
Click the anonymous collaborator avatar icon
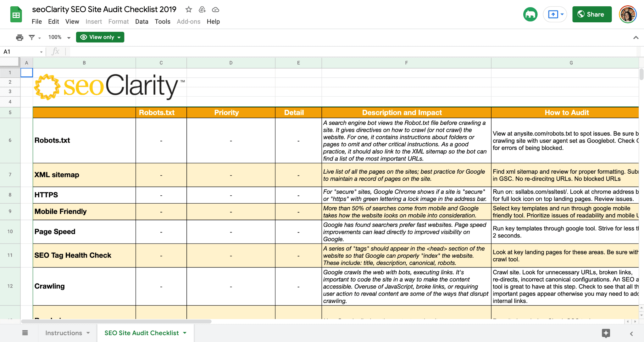530,14
